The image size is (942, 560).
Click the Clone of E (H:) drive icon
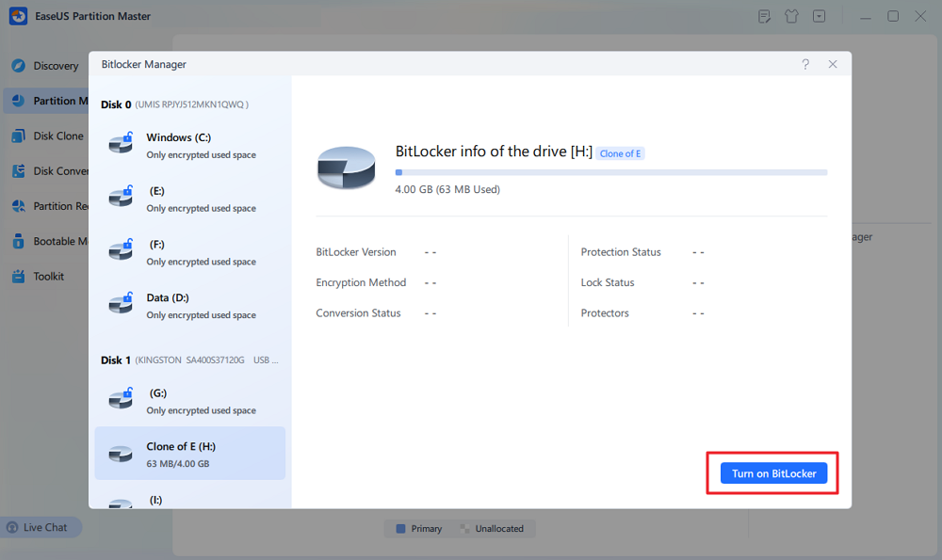click(x=121, y=454)
